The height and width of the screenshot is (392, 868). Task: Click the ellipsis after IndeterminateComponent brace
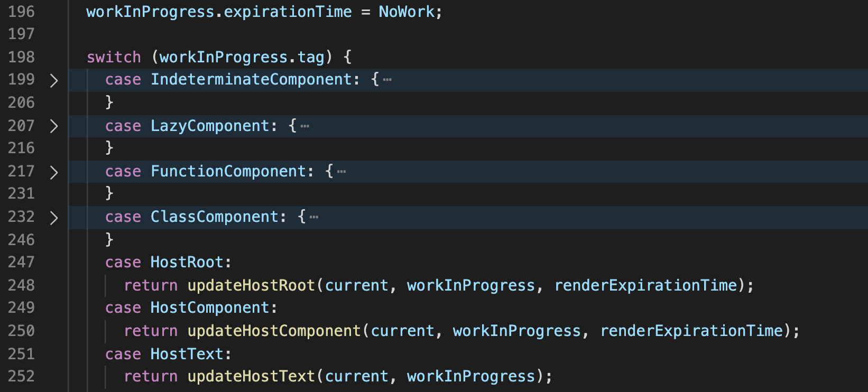[387, 80]
